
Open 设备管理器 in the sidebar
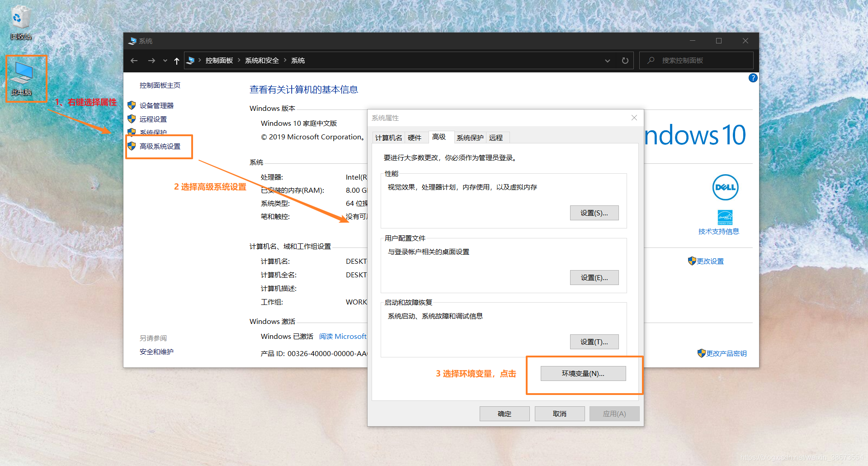tap(156, 106)
